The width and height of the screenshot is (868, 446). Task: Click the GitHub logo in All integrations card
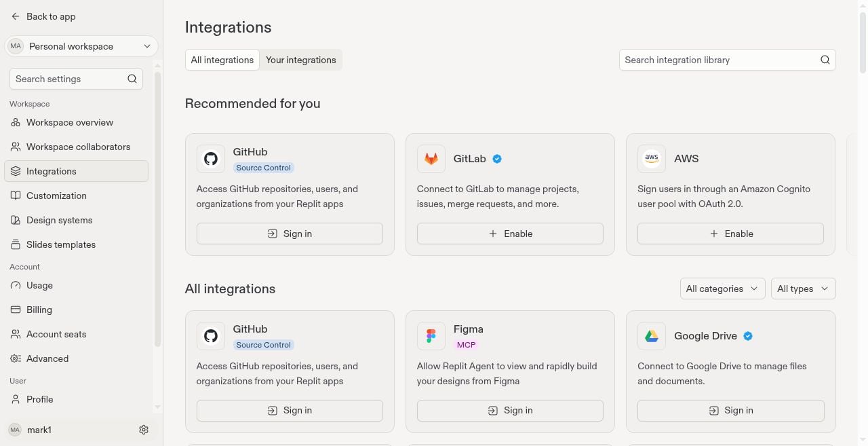211,336
